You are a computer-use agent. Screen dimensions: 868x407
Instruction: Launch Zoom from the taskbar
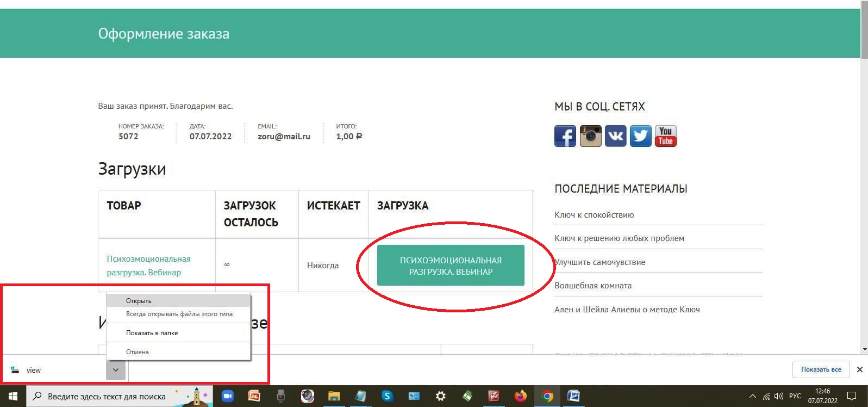pyautogui.click(x=228, y=396)
